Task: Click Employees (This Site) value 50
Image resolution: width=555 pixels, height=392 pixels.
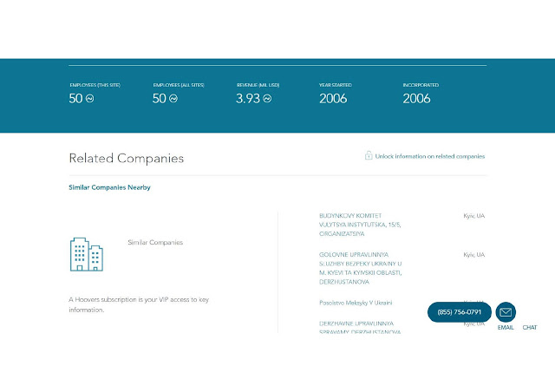Action: point(75,99)
